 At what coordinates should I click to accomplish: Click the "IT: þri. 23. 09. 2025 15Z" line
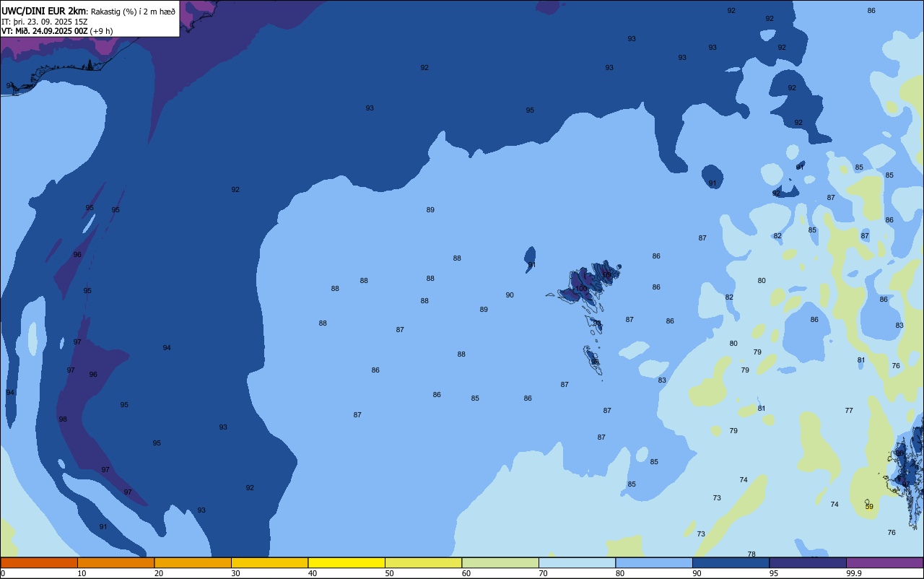[44, 22]
